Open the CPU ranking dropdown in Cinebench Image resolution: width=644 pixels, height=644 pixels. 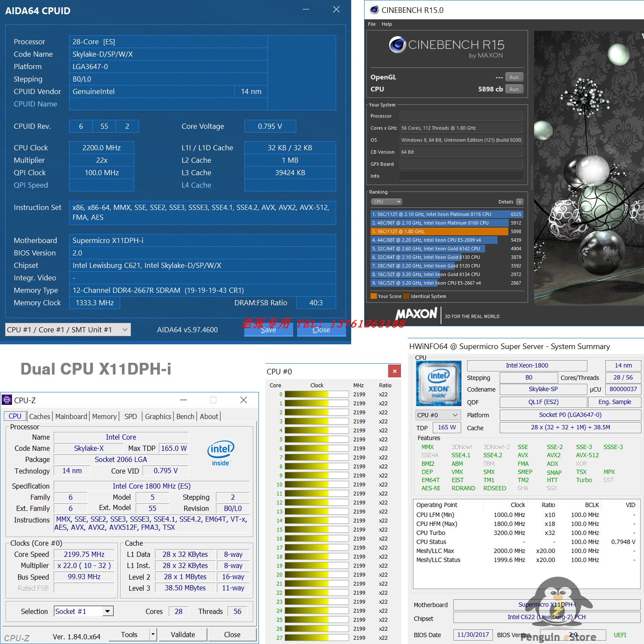386,202
